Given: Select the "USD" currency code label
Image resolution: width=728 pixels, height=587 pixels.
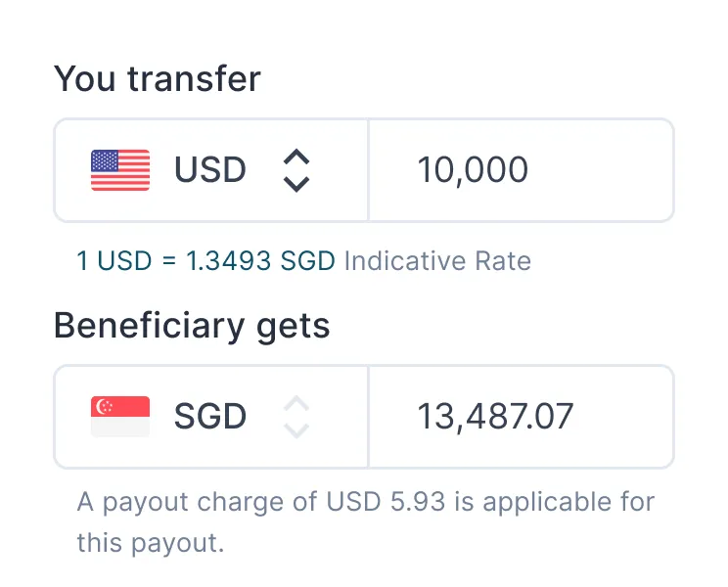Looking at the screenshot, I should click(209, 170).
